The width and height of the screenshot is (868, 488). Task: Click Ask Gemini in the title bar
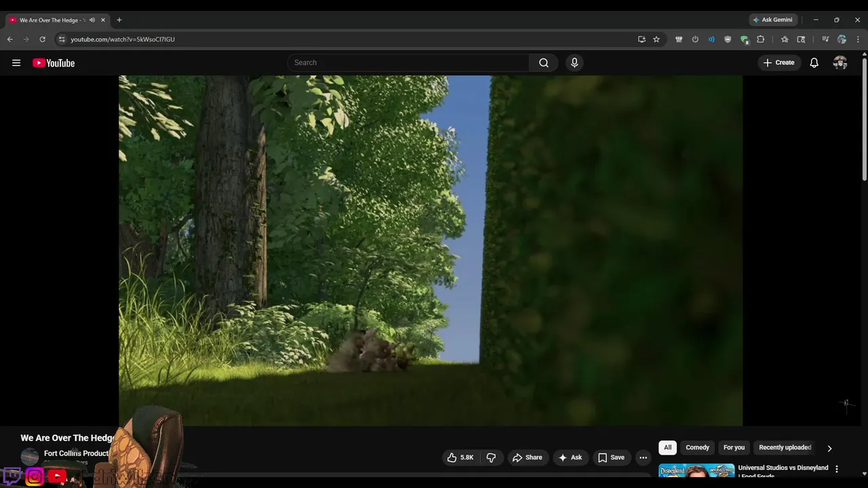772,20
